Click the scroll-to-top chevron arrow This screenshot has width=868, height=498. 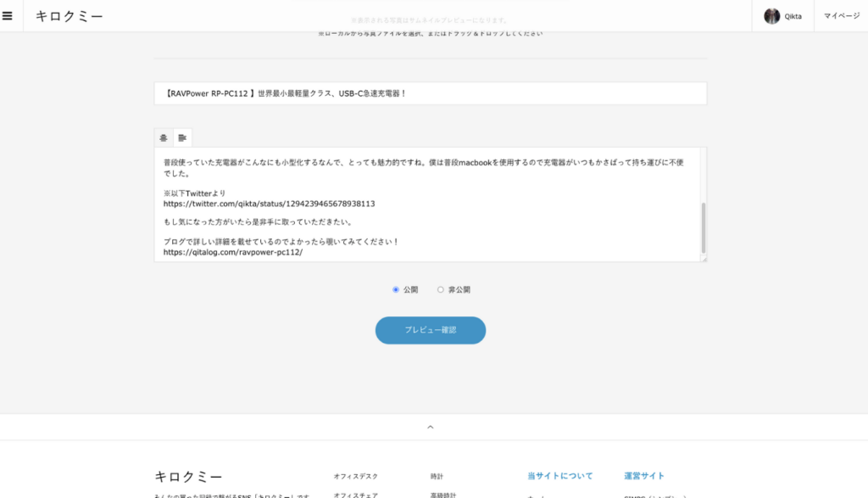[x=430, y=427]
